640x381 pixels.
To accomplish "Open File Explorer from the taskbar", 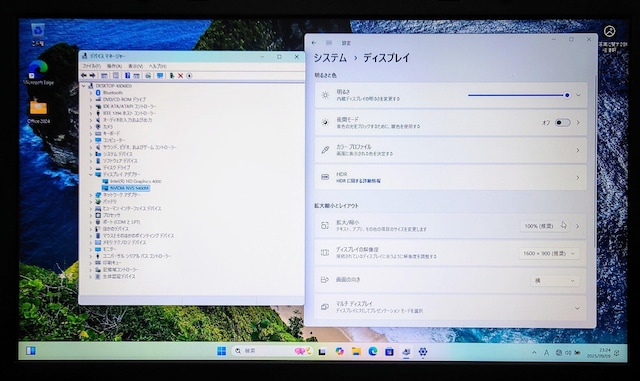I will [356, 351].
